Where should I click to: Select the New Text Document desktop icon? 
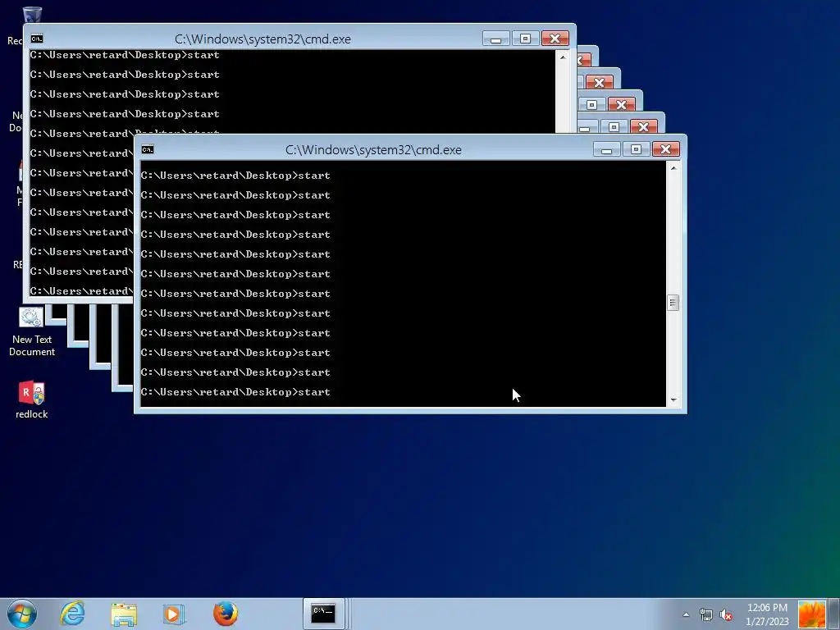32,332
